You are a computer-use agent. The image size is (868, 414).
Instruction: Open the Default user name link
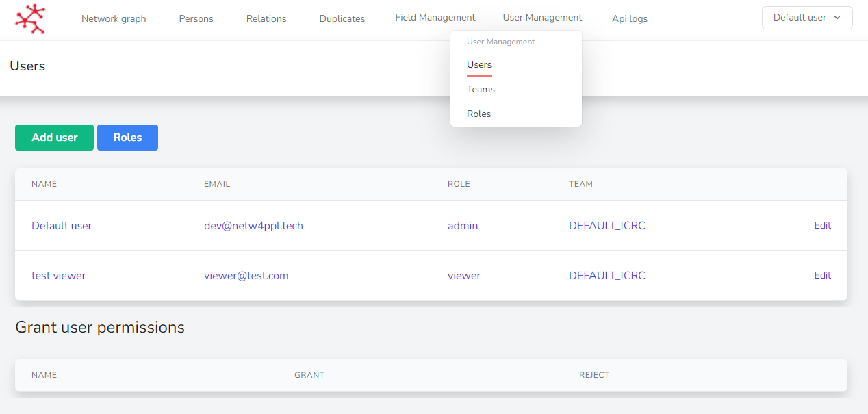[x=62, y=226]
